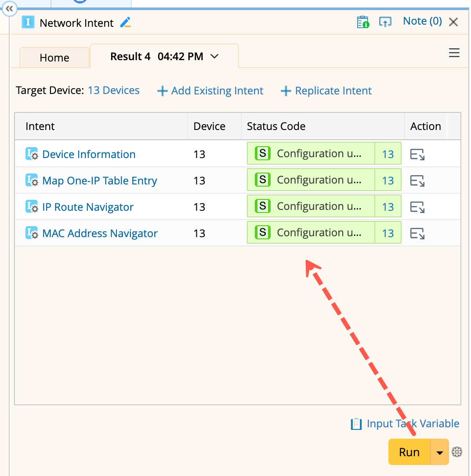The width and height of the screenshot is (471, 476).
Task: Click the action icon for MAC Address Navigator
Action: coord(417,234)
